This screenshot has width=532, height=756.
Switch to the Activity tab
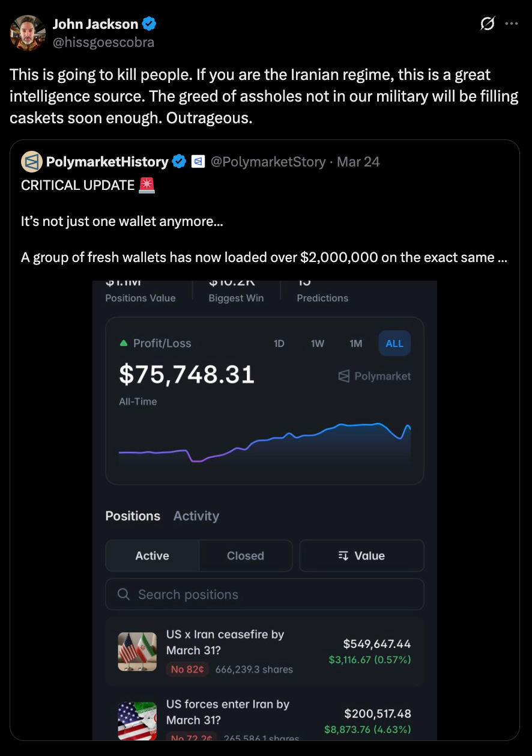click(x=196, y=516)
